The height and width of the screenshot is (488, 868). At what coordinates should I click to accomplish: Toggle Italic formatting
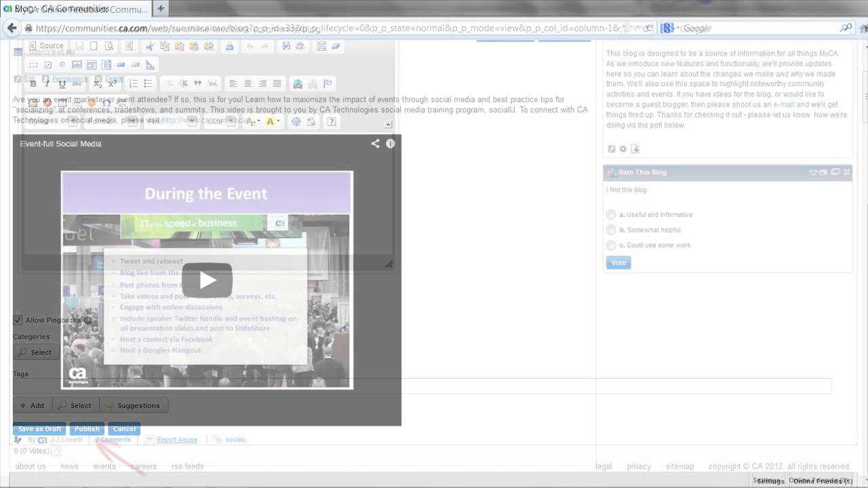pyautogui.click(x=47, y=84)
